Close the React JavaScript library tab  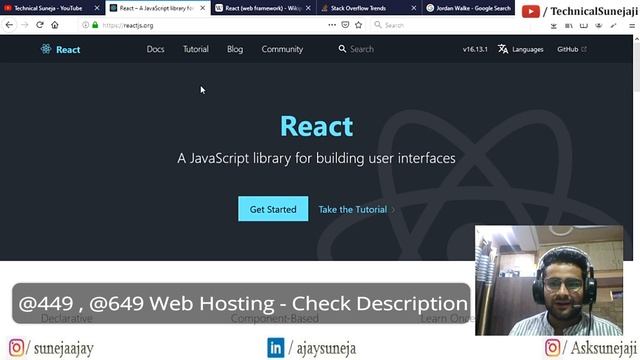coord(202,8)
